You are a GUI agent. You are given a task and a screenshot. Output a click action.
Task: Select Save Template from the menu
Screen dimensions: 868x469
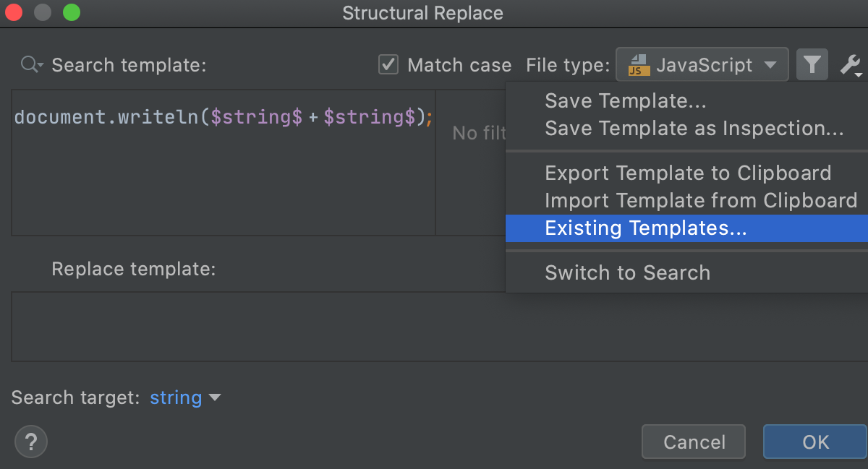[x=625, y=101]
